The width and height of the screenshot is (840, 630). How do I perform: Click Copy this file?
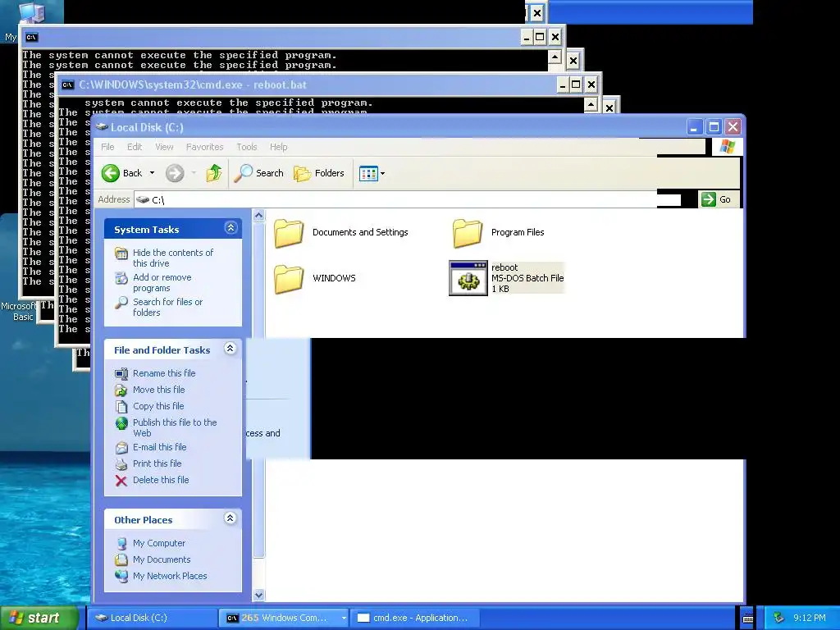point(158,406)
